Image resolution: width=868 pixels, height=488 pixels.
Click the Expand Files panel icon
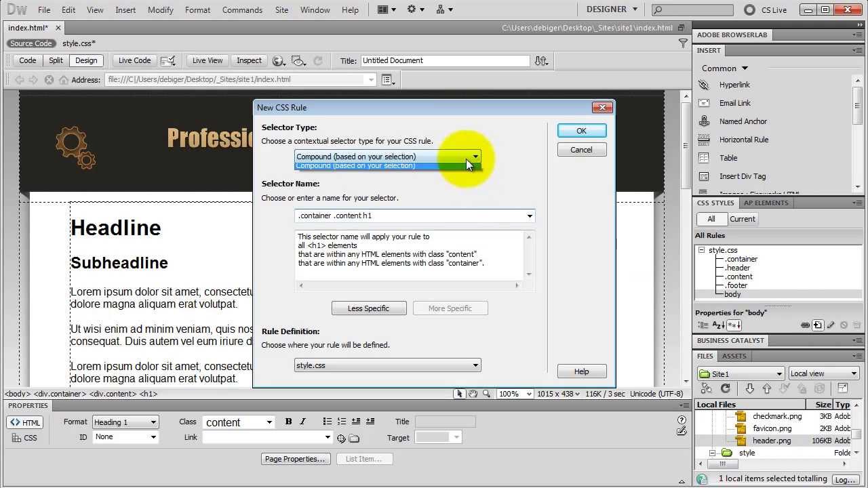[842, 388]
